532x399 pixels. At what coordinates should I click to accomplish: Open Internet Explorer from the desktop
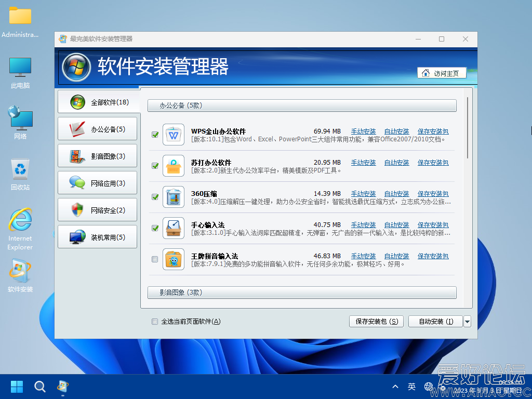click(20, 221)
